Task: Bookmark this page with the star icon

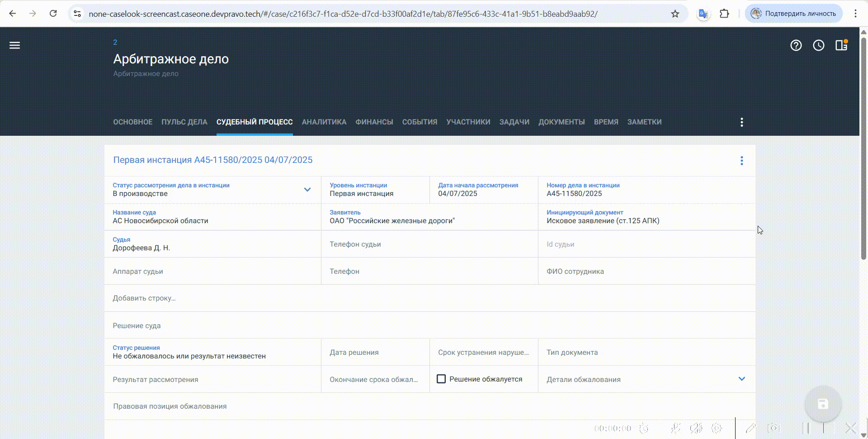Action: tap(675, 14)
